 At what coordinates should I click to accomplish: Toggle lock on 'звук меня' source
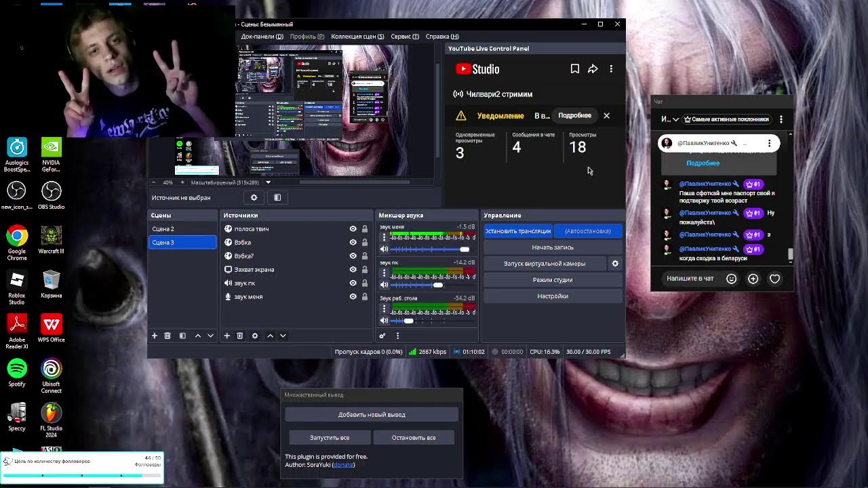pos(365,297)
